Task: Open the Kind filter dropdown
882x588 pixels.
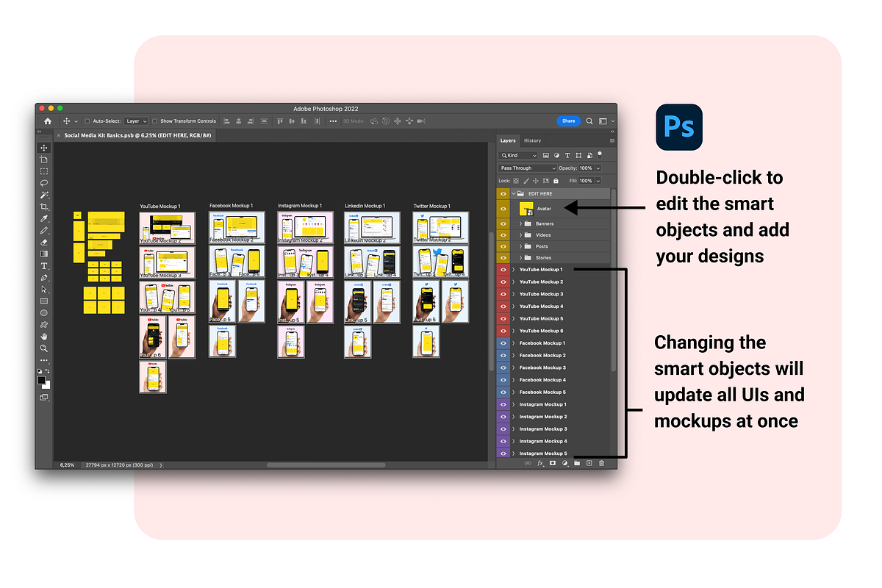Action: [x=518, y=156]
